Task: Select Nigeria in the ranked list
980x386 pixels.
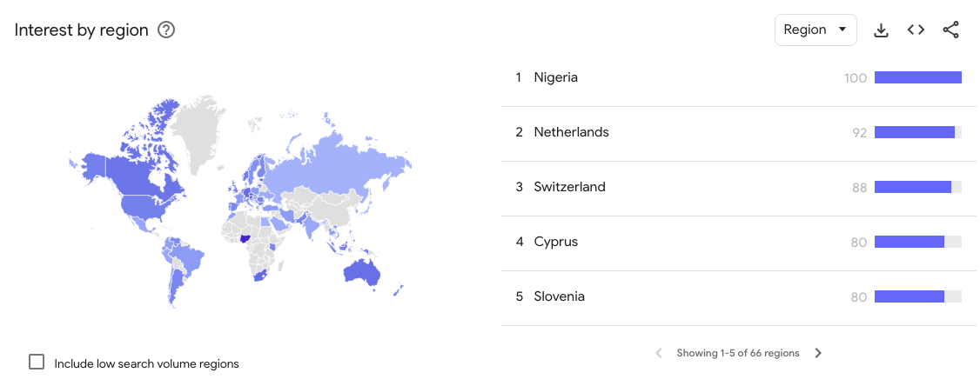Action: tap(555, 78)
